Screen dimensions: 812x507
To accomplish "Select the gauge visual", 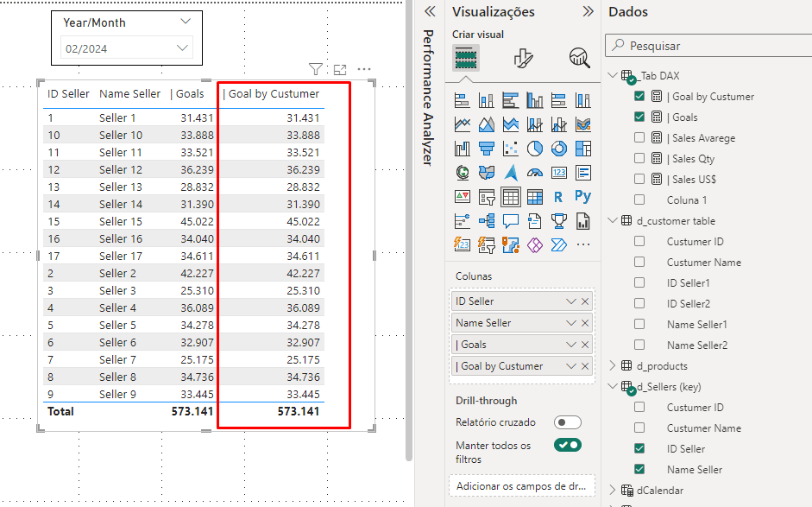I will click(535, 173).
